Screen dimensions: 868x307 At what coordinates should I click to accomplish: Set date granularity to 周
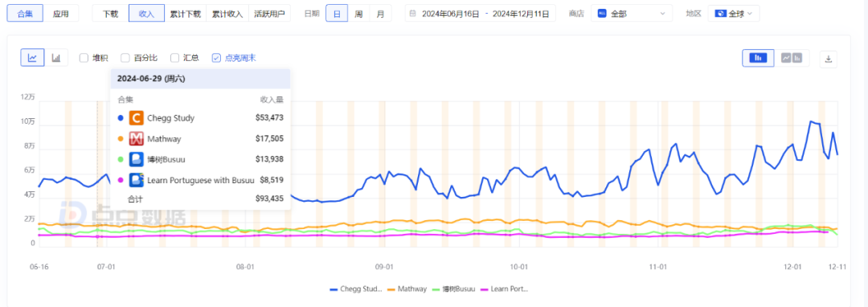coord(358,14)
